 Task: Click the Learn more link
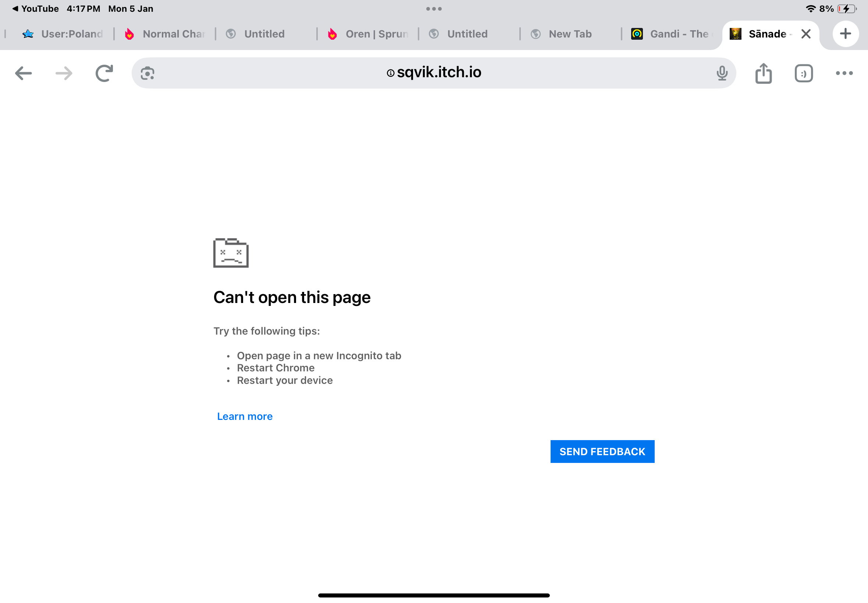click(245, 416)
